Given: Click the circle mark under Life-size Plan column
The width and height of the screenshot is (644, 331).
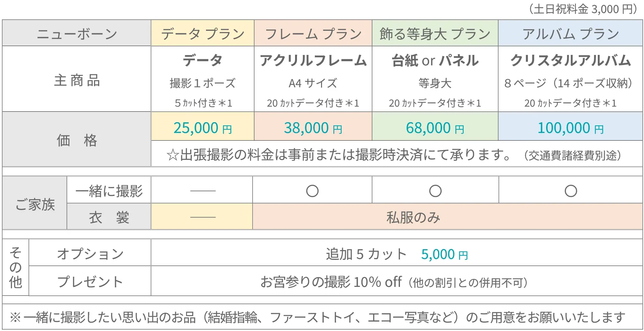Looking at the screenshot, I should 435,191.
